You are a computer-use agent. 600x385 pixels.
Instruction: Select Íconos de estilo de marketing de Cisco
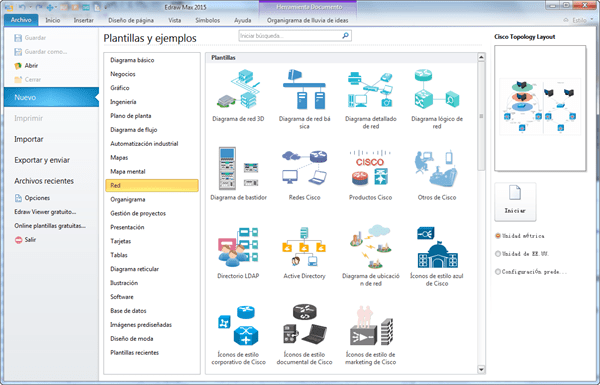(370, 334)
